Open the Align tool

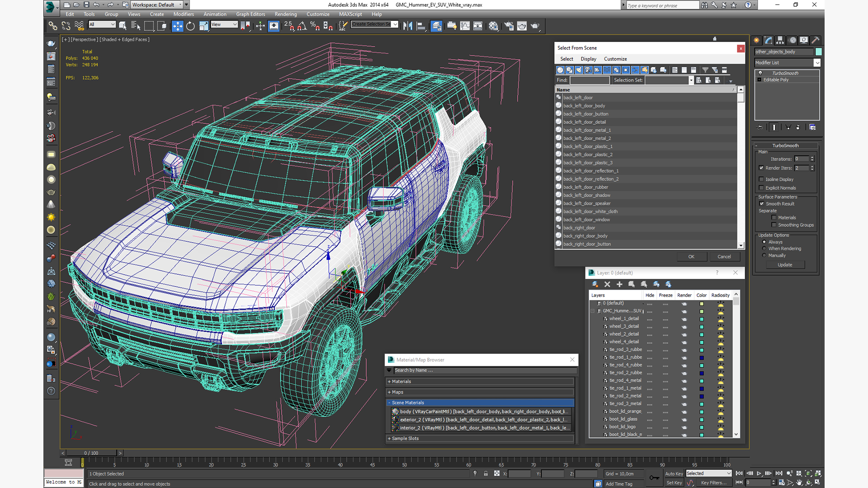pyautogui.click(x=420, y=26)
